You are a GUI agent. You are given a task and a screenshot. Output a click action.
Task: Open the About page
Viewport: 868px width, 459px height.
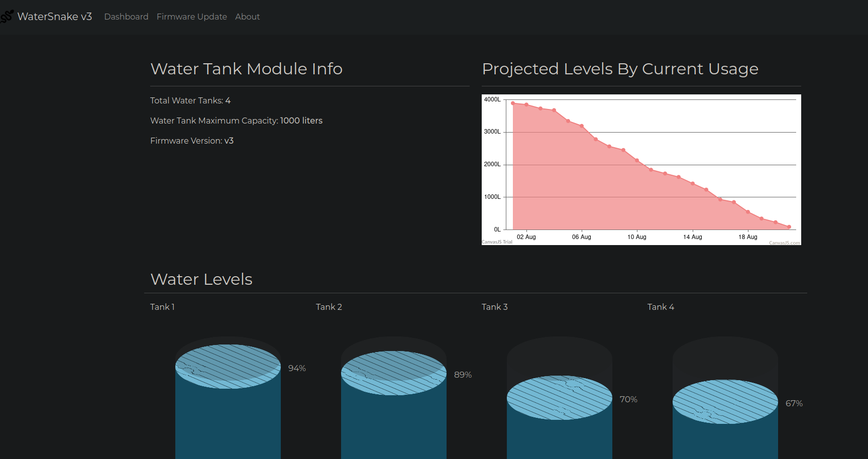tap(248, 17)
